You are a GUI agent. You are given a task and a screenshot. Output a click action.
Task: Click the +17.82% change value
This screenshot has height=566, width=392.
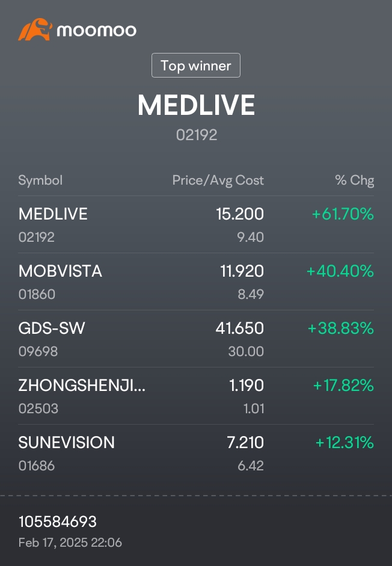pos(343,386)
